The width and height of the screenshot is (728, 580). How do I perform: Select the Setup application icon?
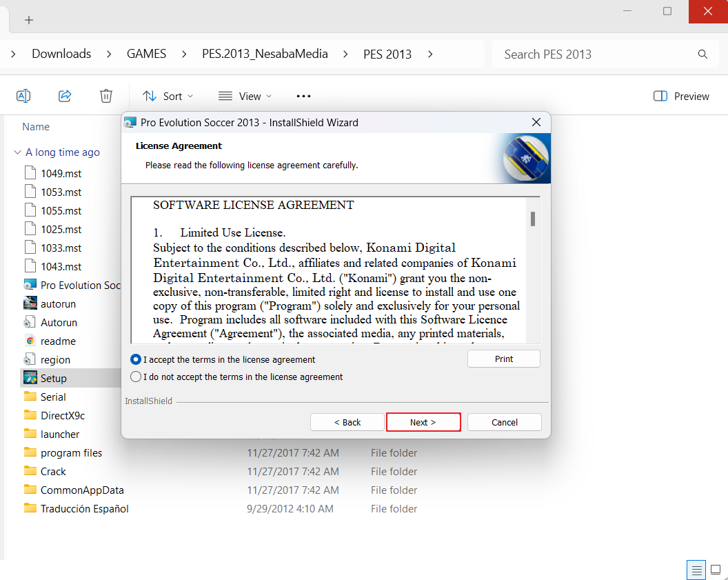point(30,378)
